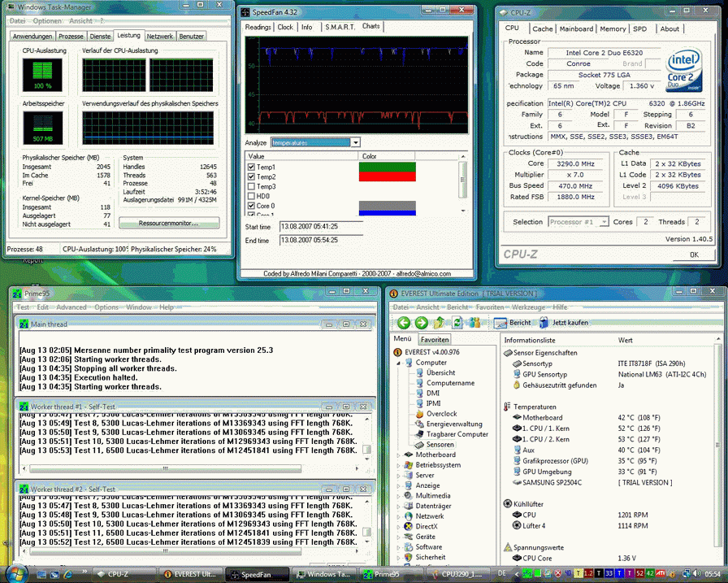Open CPU-Z Processor #1 selection dropdown
This screenshot has width=728, height=583.
click(x=604, y=222)
